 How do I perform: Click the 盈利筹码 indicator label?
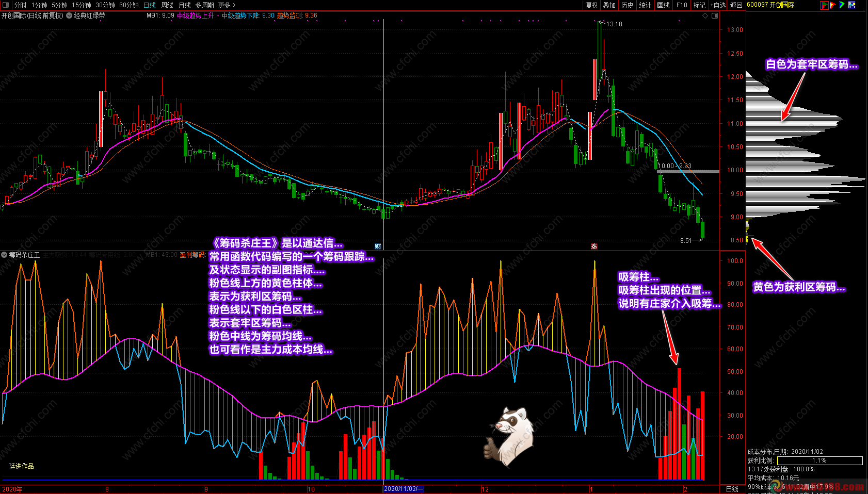[192, 255]
